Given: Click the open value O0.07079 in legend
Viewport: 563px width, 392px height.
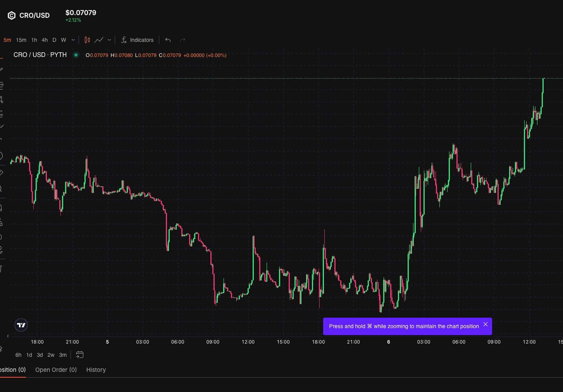Looking at the screenshot, I should 97,55.
